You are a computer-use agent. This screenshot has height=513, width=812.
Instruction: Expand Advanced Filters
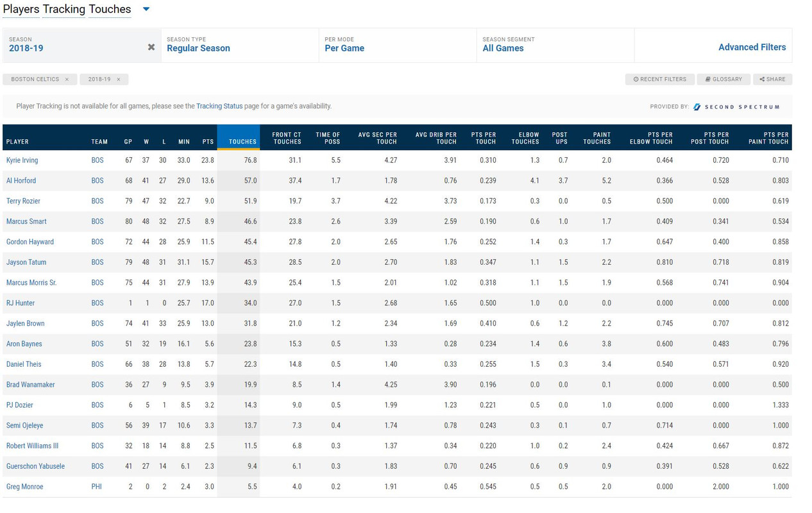[x=752, y=47]
